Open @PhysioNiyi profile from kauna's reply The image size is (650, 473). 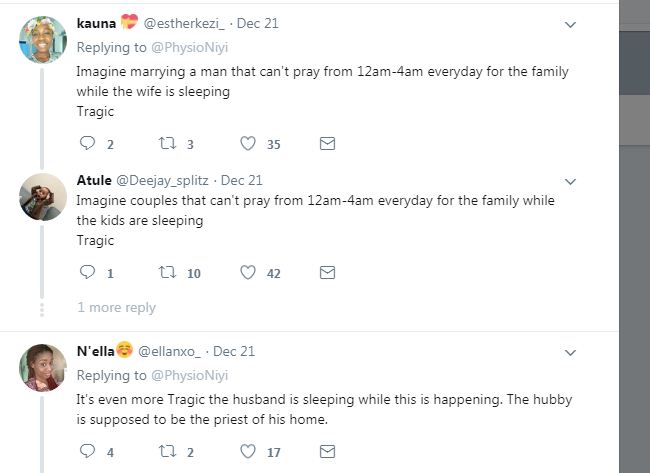click(x=189, y=47)
